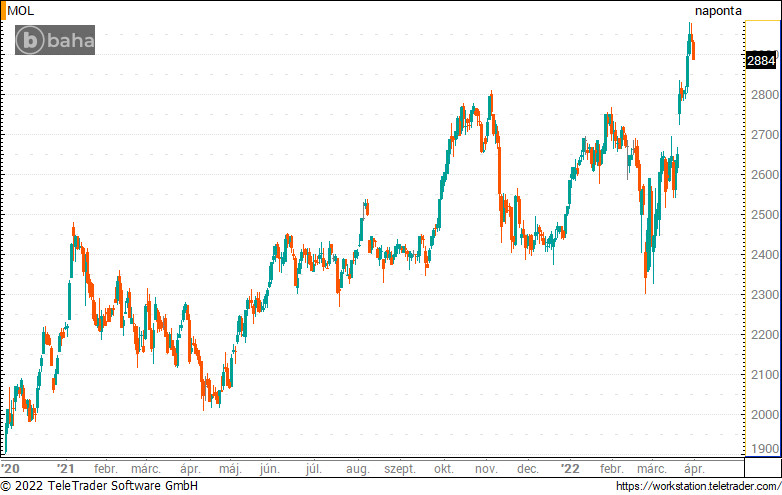Click the 2000 price axis label
Screen dimensions: 782x495
pos(763,415)
